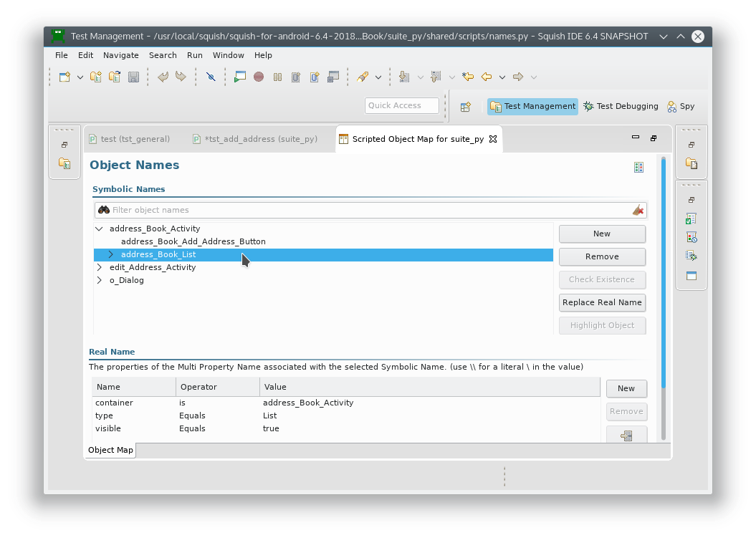
Task: Click the yellow Back arrow in the toolbar
Action: click(x=487, y=77)
